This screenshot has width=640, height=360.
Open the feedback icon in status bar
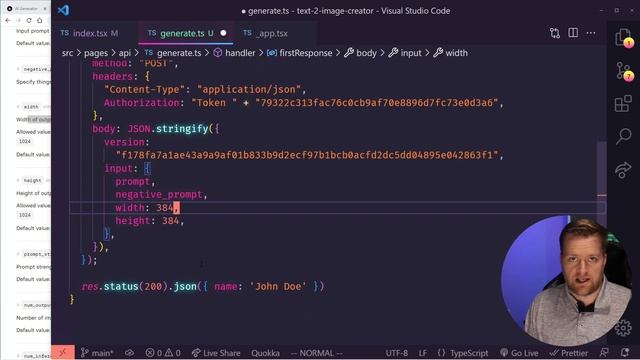[604, 353]
